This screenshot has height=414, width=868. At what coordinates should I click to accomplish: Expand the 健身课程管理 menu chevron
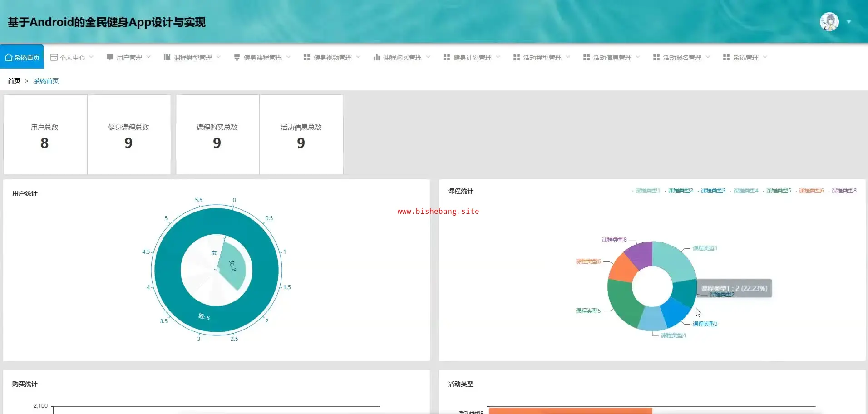click(x=288, y=57)
